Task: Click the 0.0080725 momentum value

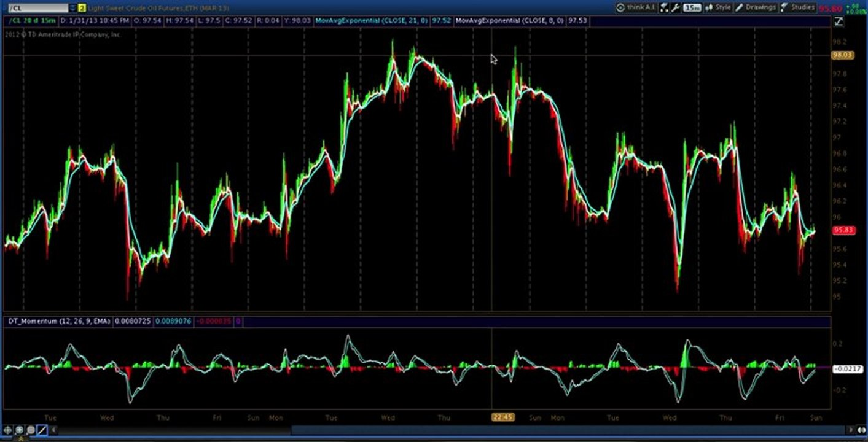Action: click(132, 321)
